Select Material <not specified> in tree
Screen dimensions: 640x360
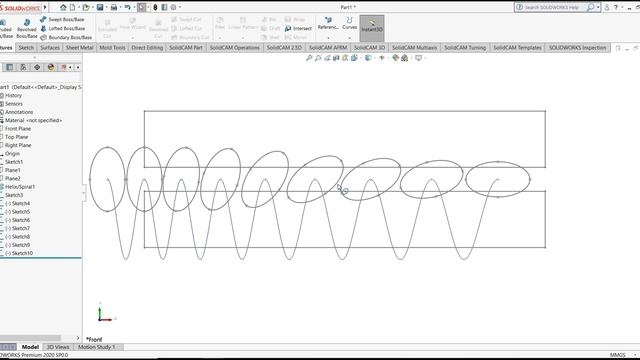(x=33, y=120)
